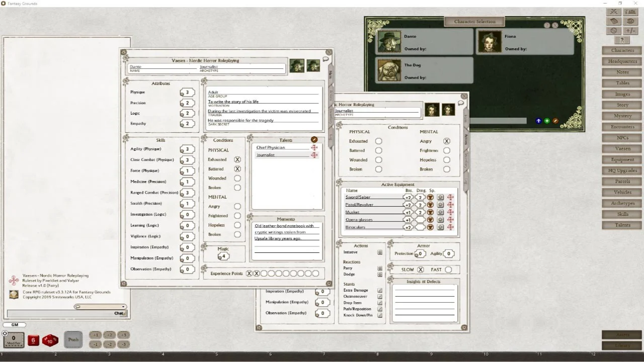Open the link icon for journalist talent

pos(314,155)
